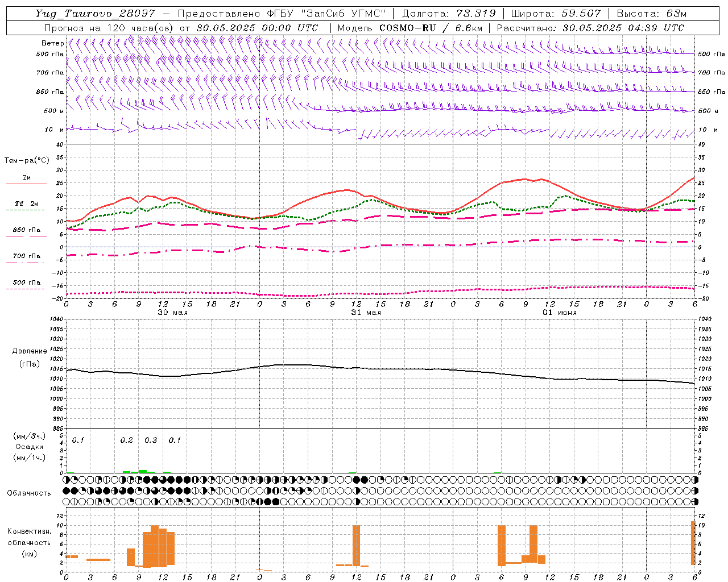Click the 0.2 precipitation amount value
728x582 pixels.
click(126, 440)
